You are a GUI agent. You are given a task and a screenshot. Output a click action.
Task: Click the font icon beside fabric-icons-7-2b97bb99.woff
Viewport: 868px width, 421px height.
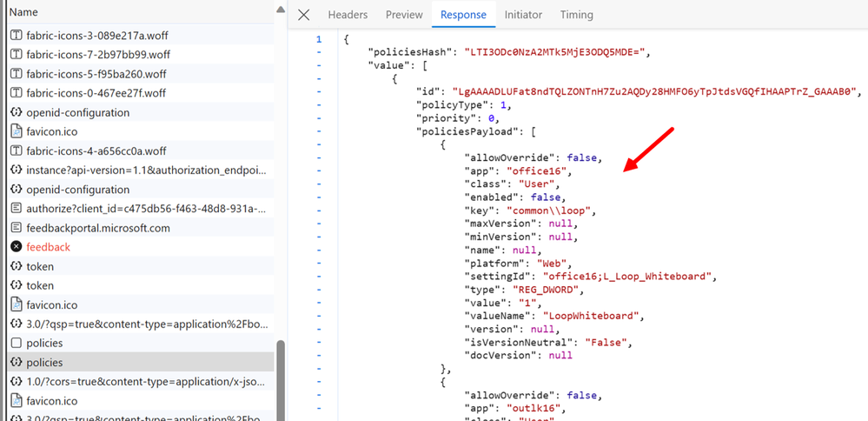tap(17, 55)
